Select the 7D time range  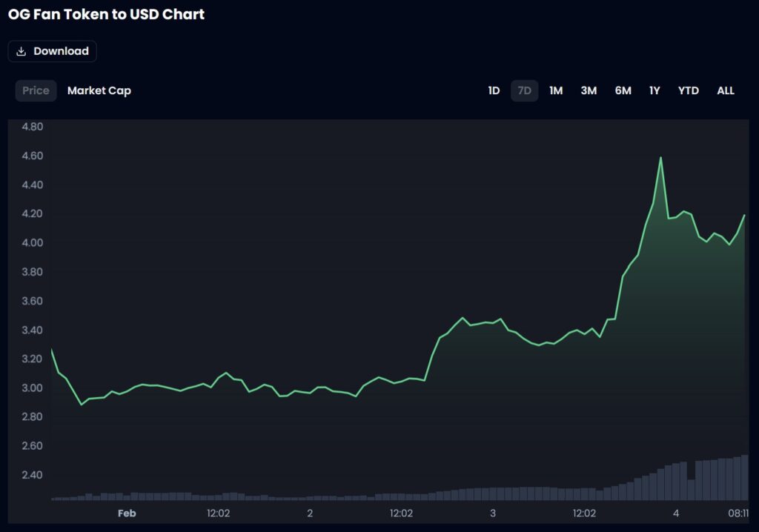pyautogui.click(x=524, y=90)
